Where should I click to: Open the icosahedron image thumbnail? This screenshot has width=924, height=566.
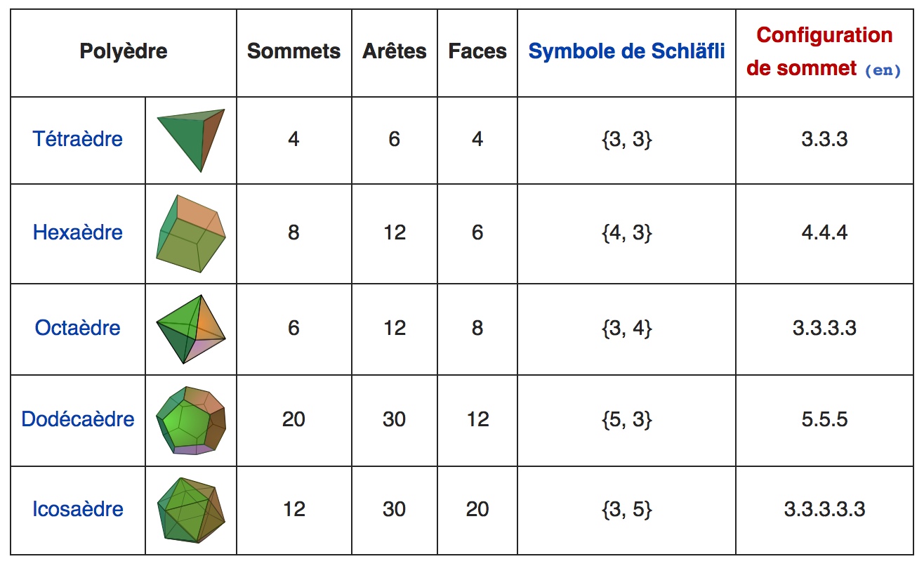[191, 509]
